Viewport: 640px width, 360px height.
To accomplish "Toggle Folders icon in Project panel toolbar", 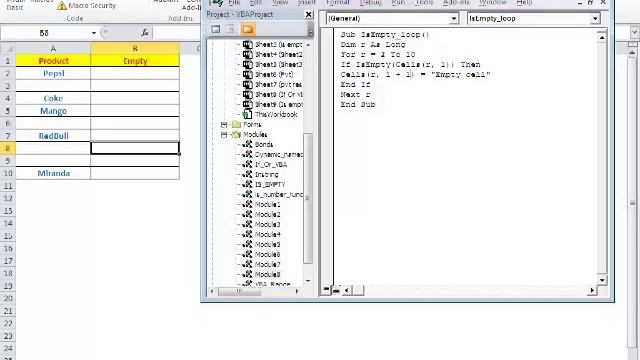I will pyautogui.click(x=247, y=29).
